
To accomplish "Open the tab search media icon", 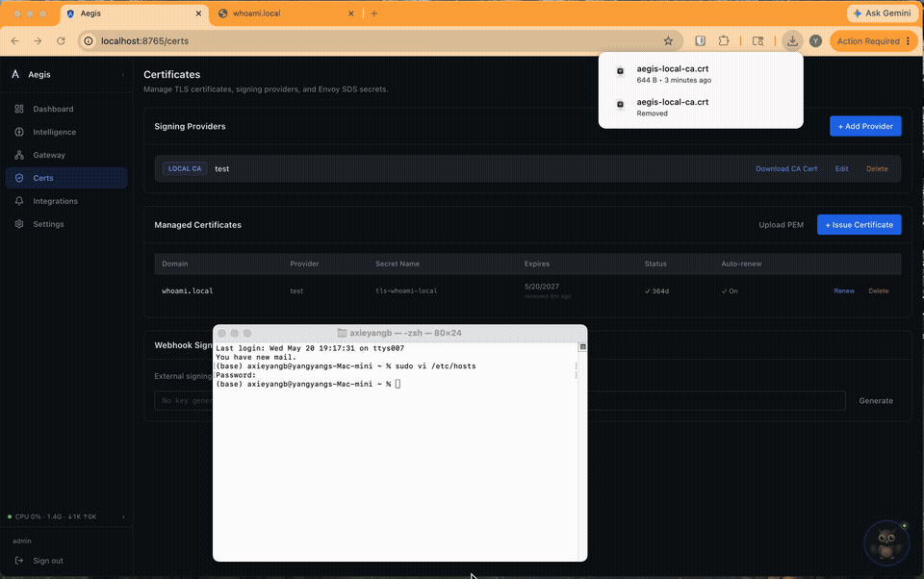I will 757,41.
